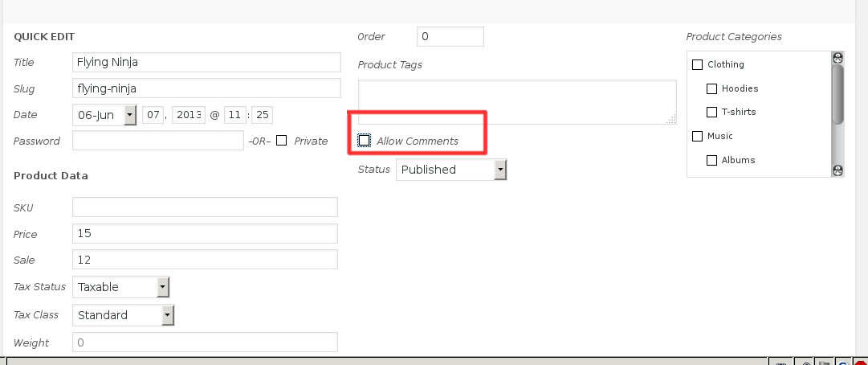
Task: Check the Clothing category box
Action: point(697,64)
